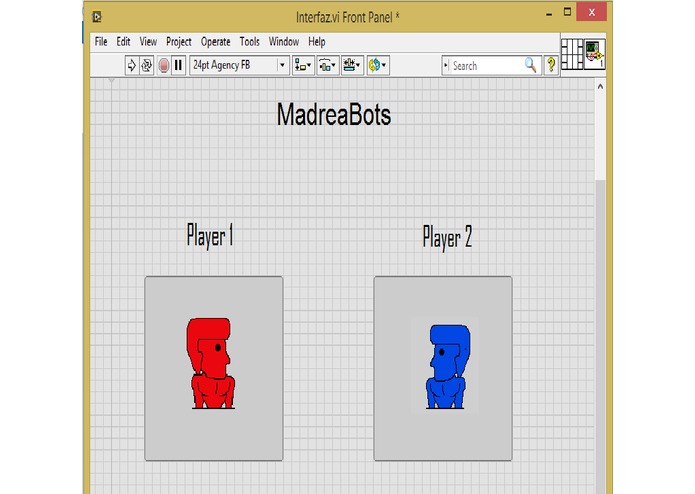Click the LabVIEW icon in title bar

[97, 17]
